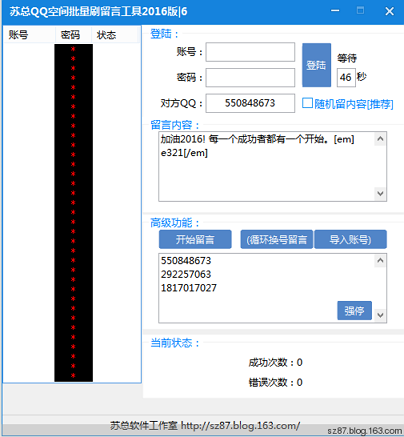Screen dimensions: 404x437
Task: Click the 开始留言 button
Action: click(195, 239)
